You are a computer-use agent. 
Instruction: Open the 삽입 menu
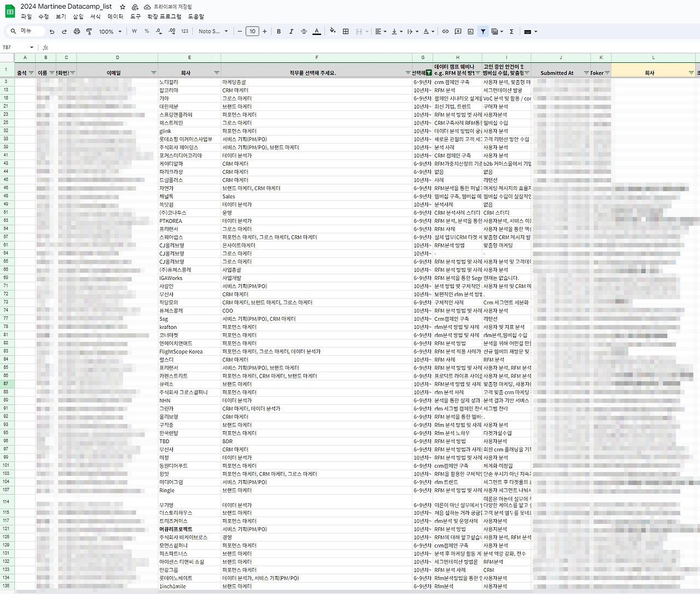(78, 17)
